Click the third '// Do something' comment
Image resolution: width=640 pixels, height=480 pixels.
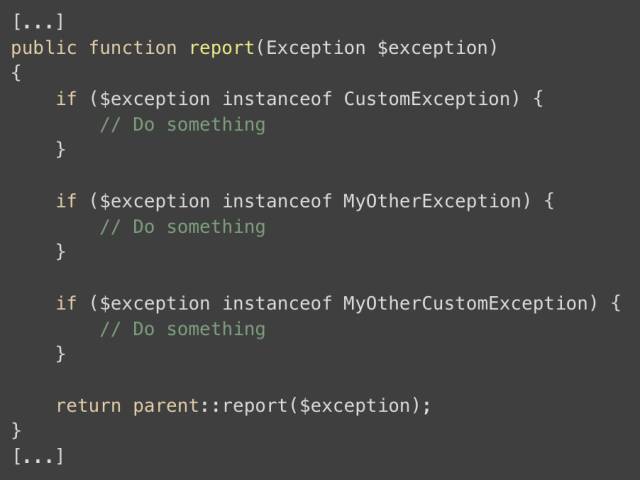click(x=182, y=329)
